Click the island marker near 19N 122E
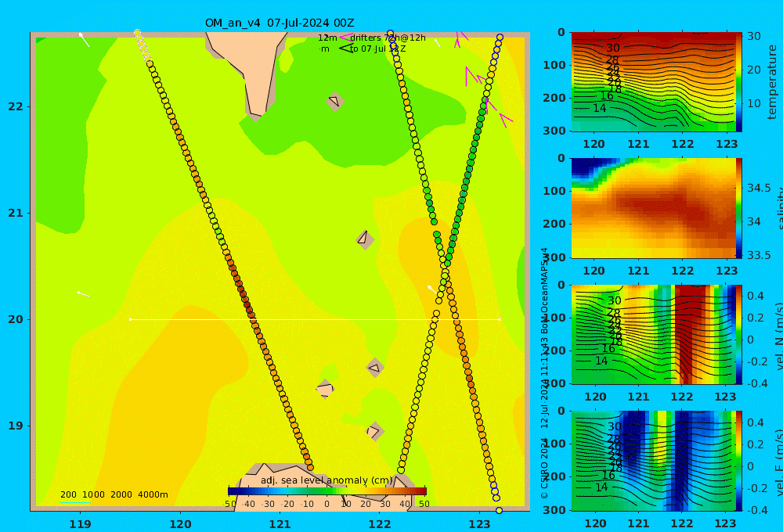 pyautogui.click(x=375, y=431)
